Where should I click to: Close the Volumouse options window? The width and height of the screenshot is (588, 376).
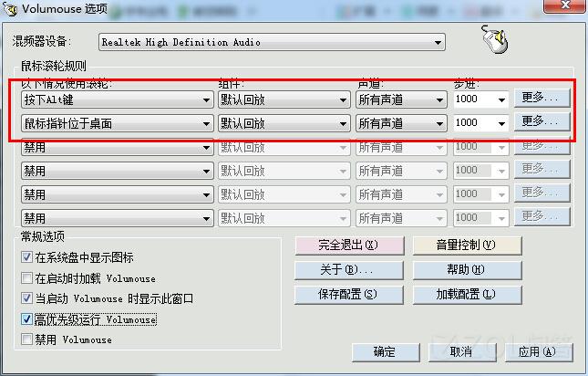565,6
